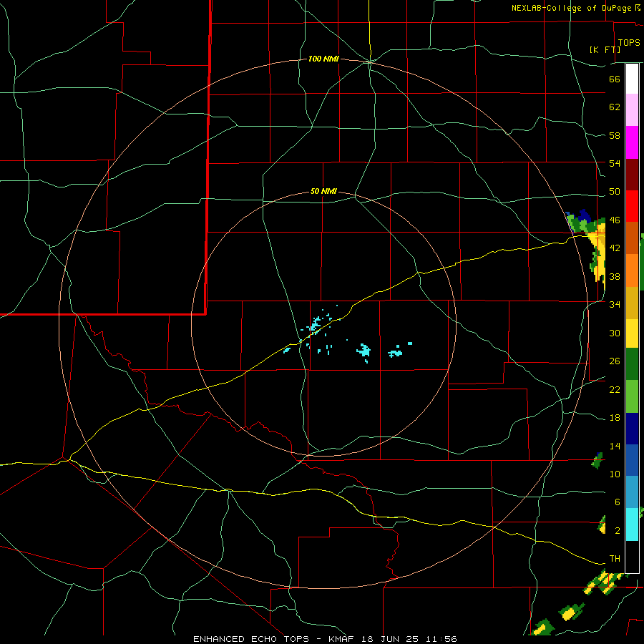Click the 58 legend value
The width and height of the screenshot is (644, 644).
click(x=615, y=135)
